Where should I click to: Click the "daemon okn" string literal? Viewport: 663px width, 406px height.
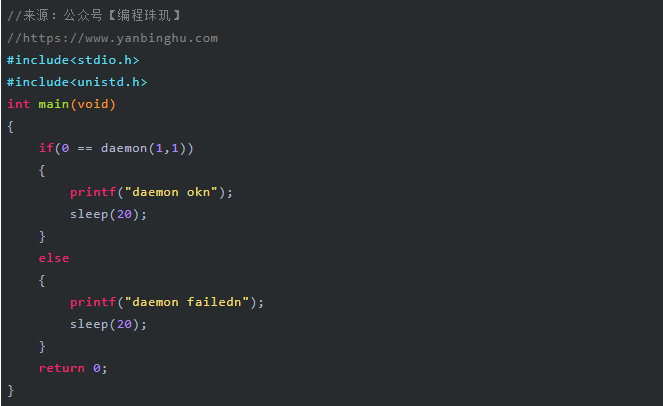point(171,192)
